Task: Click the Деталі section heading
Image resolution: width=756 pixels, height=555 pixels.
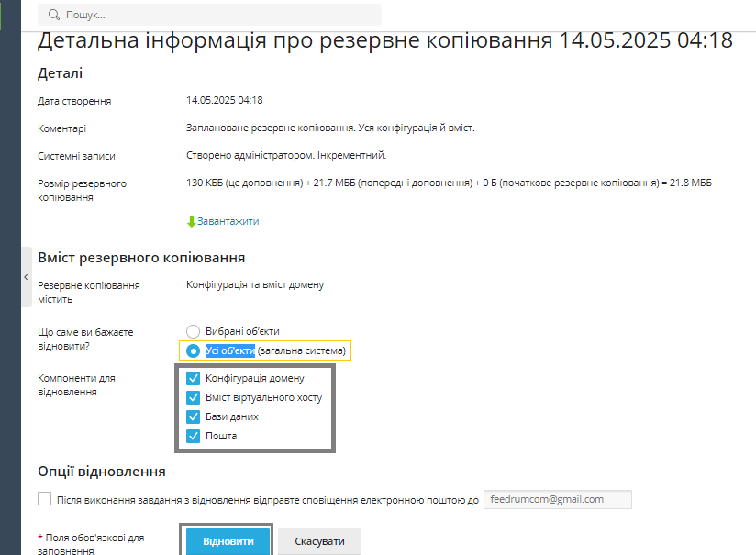Action: point(61,73)
